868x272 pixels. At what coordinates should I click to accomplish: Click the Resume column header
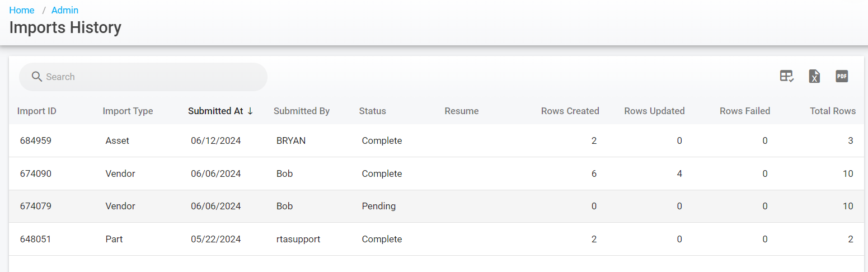[x=461, y=111]
